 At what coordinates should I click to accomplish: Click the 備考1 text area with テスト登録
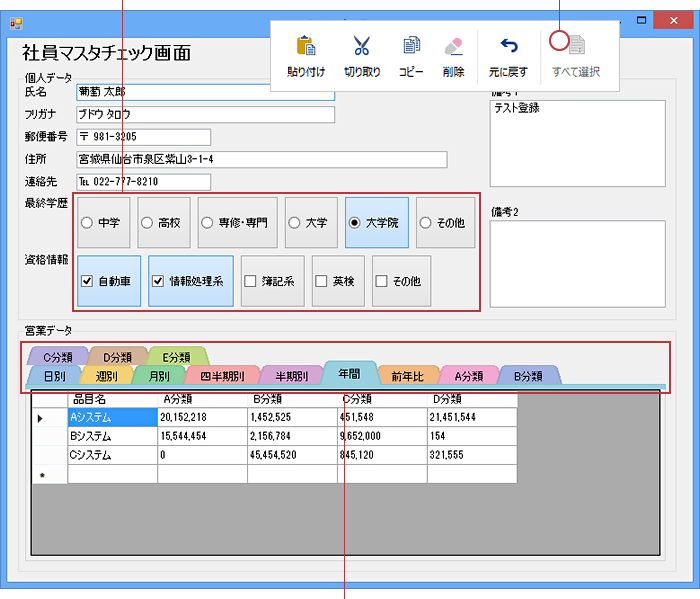(578, 143)
